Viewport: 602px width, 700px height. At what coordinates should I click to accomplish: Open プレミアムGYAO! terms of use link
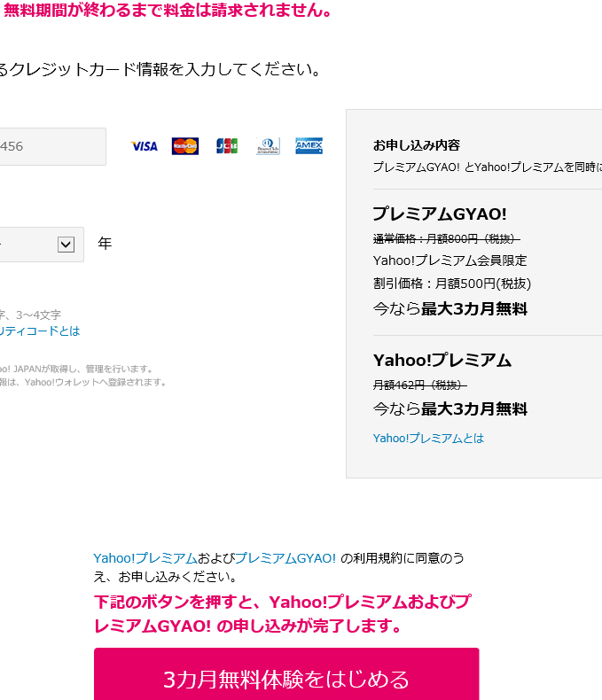(x=285, y=558)
